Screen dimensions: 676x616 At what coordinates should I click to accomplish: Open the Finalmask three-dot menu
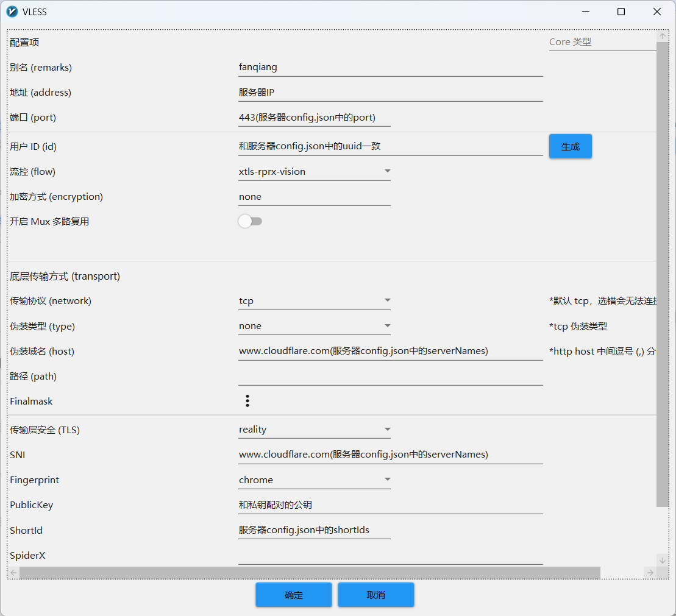[247, 401]
